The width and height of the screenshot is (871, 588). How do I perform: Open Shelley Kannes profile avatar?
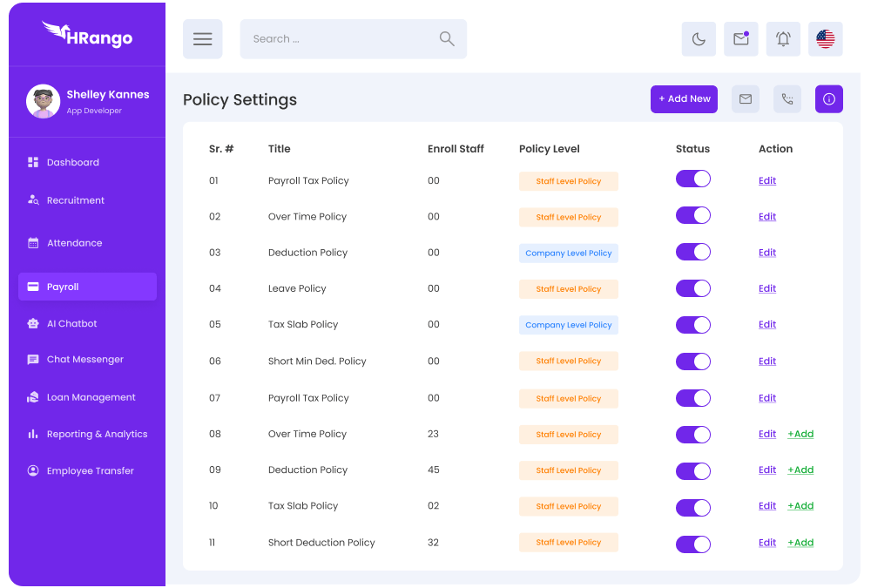(43, 101)
